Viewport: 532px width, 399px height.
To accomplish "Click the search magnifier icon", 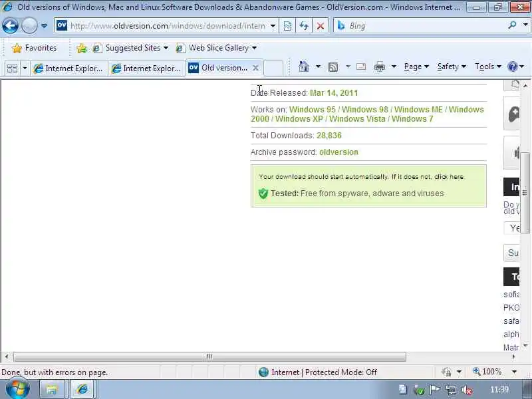I will coord(512,25).
